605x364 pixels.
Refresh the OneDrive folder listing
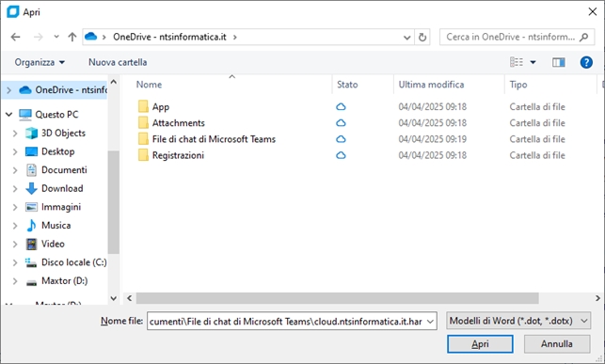[422, 37]
